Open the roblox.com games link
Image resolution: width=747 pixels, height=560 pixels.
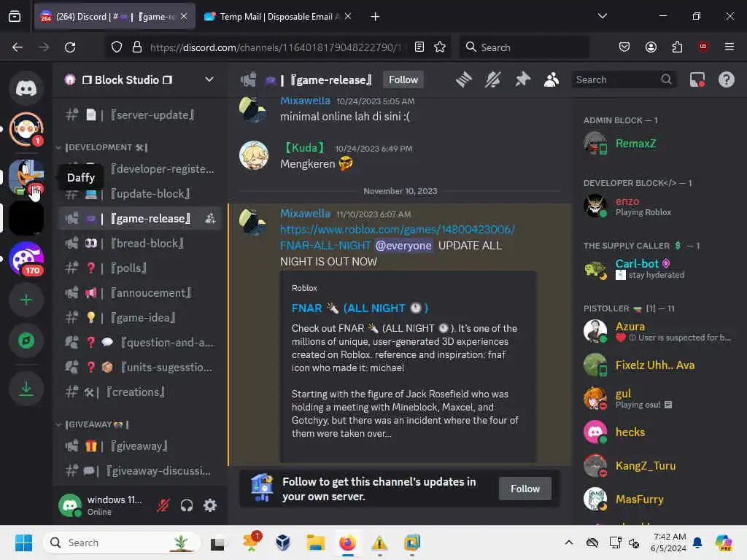point(397,230)
